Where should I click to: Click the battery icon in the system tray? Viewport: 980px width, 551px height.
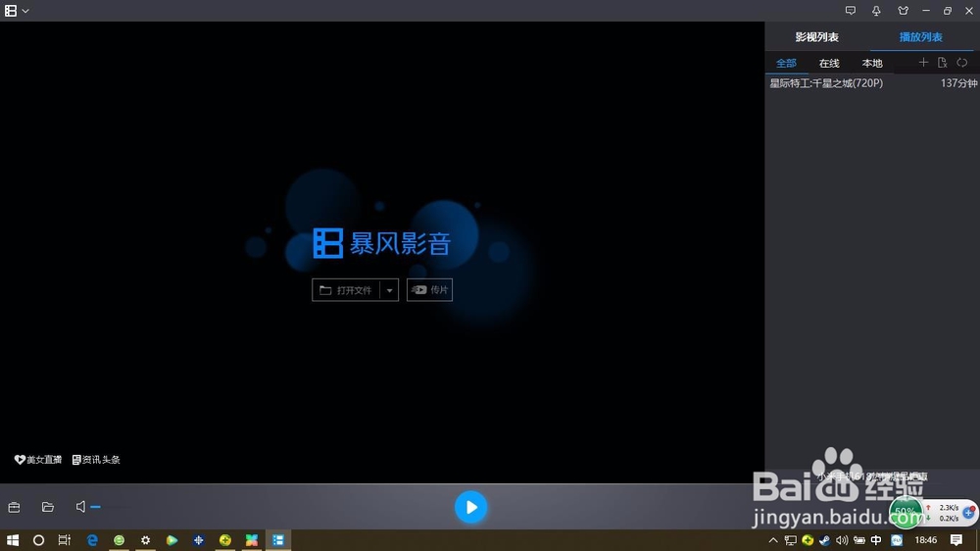[x=859, y=540]
